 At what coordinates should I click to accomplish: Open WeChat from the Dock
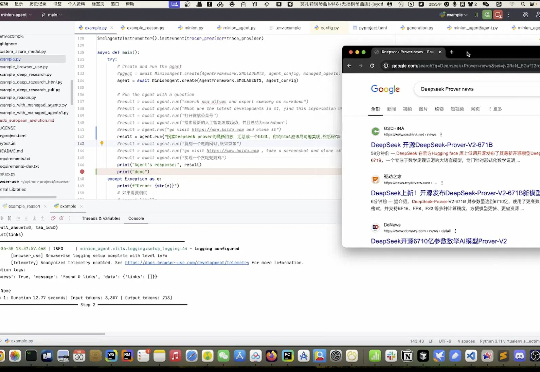(x=224, y=356)
